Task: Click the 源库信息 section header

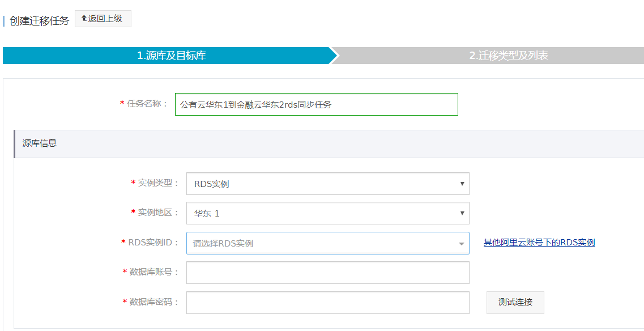Action: 40,143
